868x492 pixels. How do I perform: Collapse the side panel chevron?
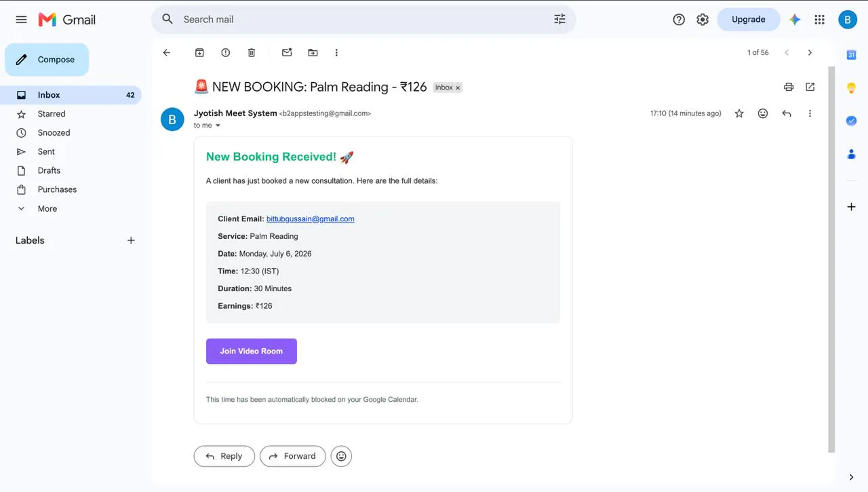point(851,477)
